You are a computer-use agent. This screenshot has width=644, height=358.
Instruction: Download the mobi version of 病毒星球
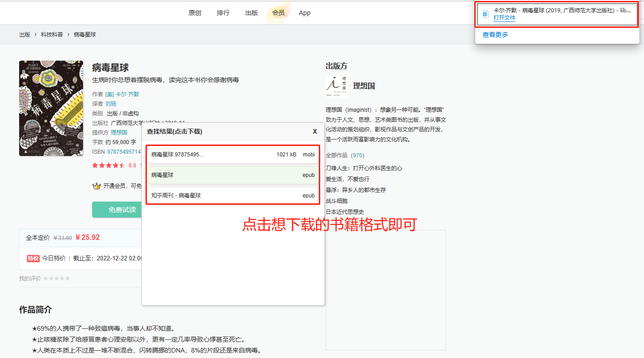click(233, 154)
